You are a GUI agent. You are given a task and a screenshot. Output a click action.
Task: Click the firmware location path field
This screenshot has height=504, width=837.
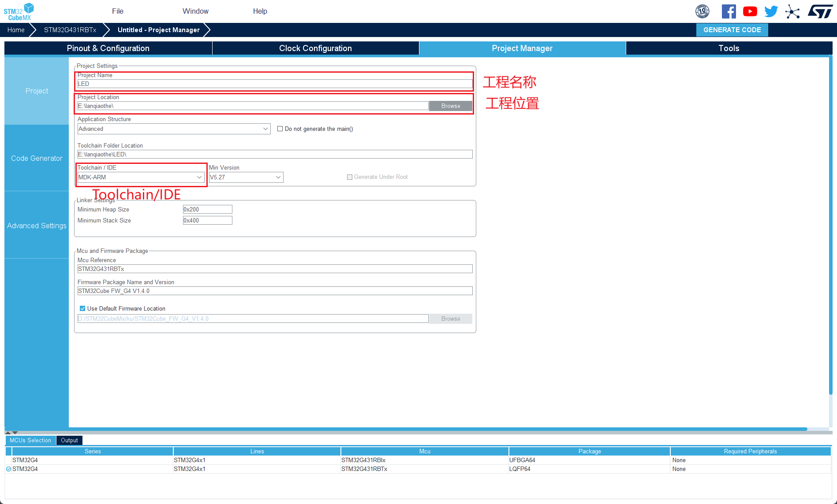pyautogui.click(x=253, y=319)
